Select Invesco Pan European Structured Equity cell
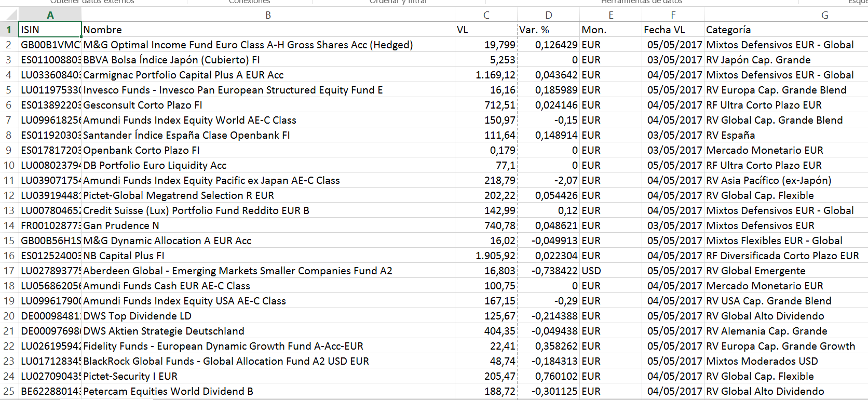Screen dimensions: 868x400 click(268, 90)
